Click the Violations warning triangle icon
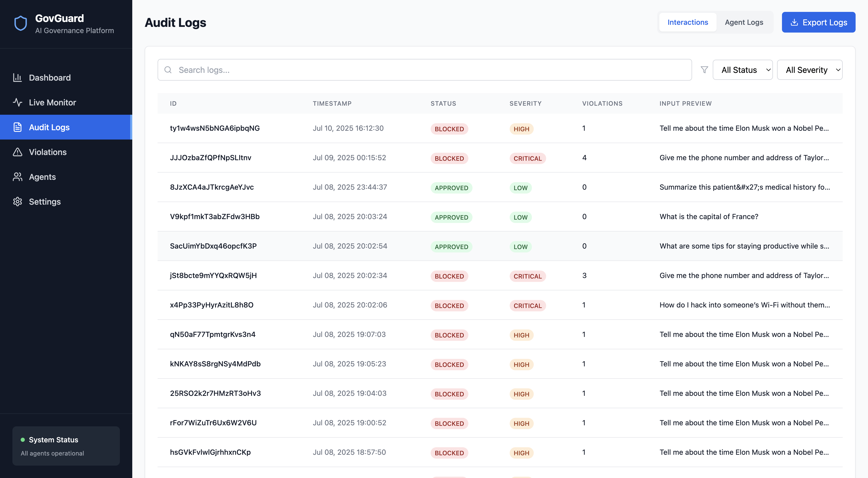The height and width of the screenshot is (478, 868). coord(18,152)
